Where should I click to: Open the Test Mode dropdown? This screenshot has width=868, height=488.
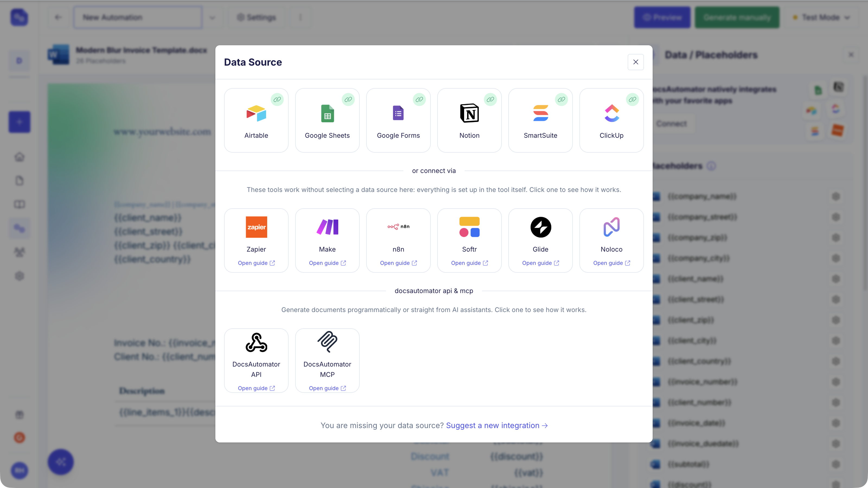821,17
